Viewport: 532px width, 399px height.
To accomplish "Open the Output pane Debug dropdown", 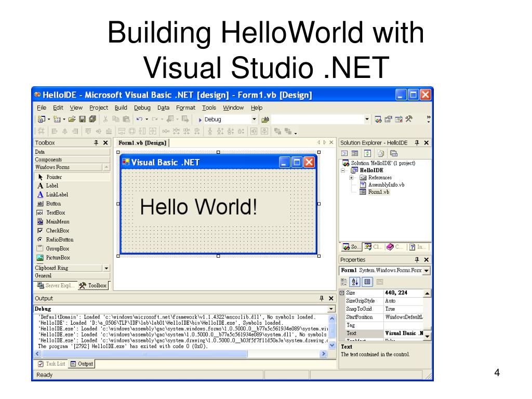I will 331,309.
